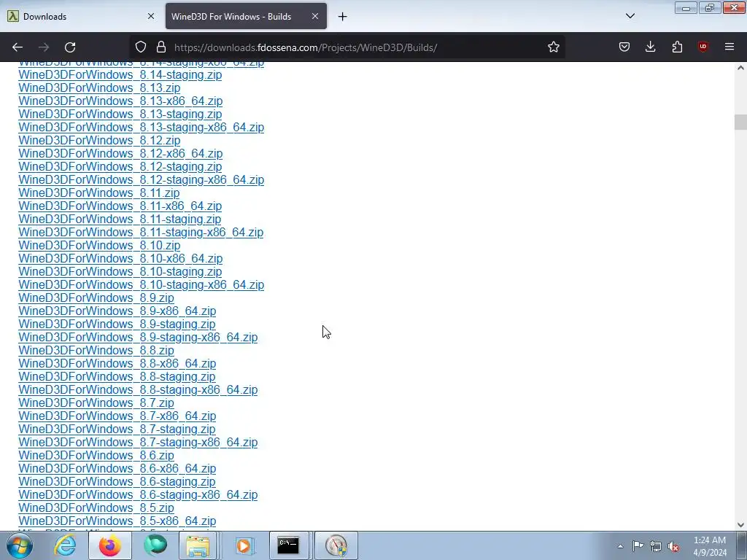Click WineD3DForWindows_8.7-staging-x86_64.zip link
This screenshot has width=747, height=560.
(138, 442)
